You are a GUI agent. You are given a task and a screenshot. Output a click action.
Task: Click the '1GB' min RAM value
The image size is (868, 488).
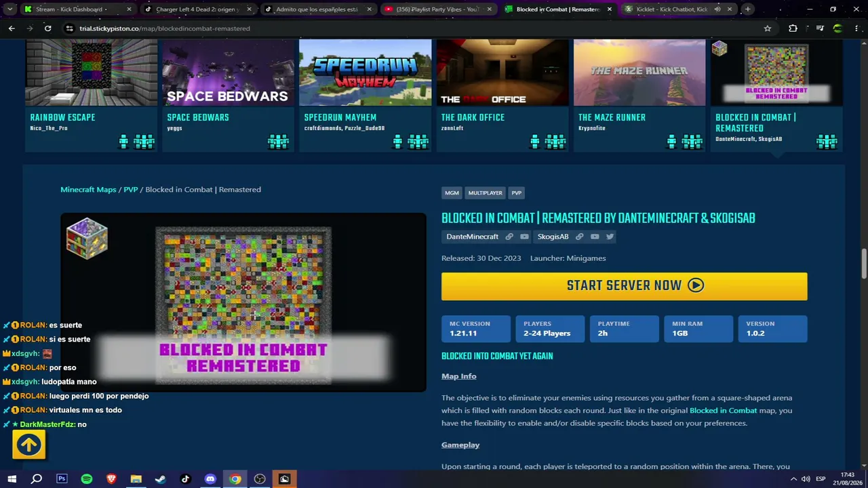pos(680,333)
